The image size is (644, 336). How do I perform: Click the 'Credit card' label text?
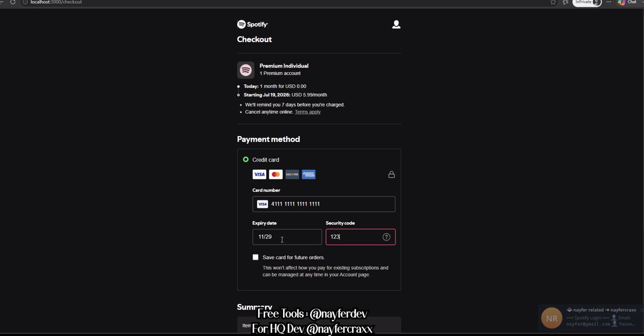[266, 160]
